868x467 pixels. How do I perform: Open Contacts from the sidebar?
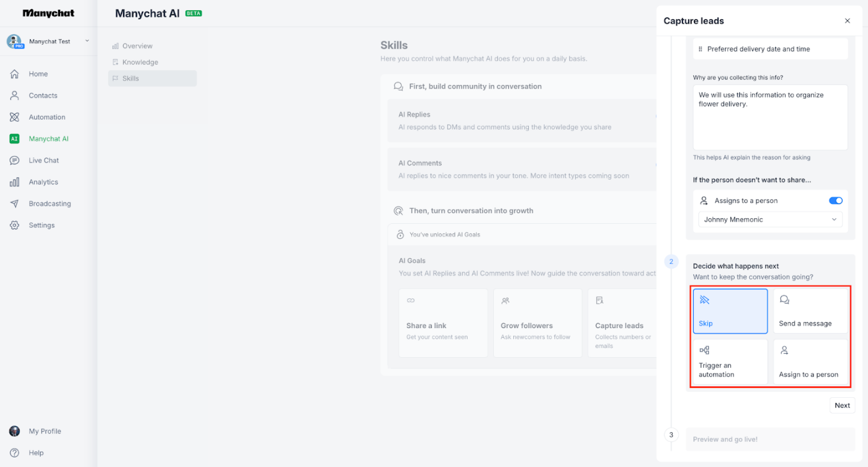43,95
